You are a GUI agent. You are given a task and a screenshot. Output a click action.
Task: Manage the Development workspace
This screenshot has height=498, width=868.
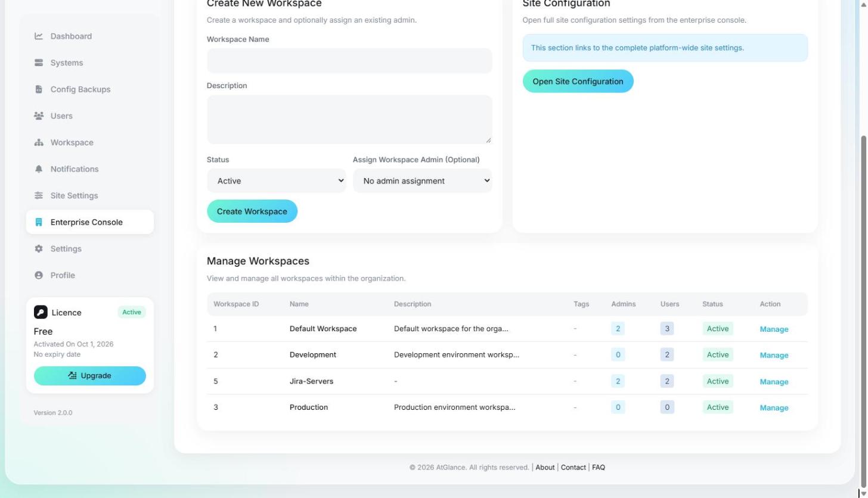[774, 356]
